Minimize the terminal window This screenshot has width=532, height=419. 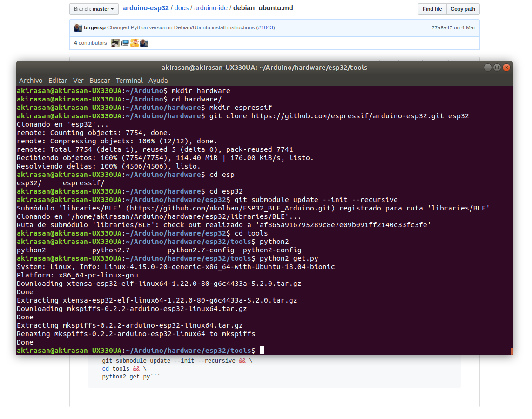tap(488, 68)
